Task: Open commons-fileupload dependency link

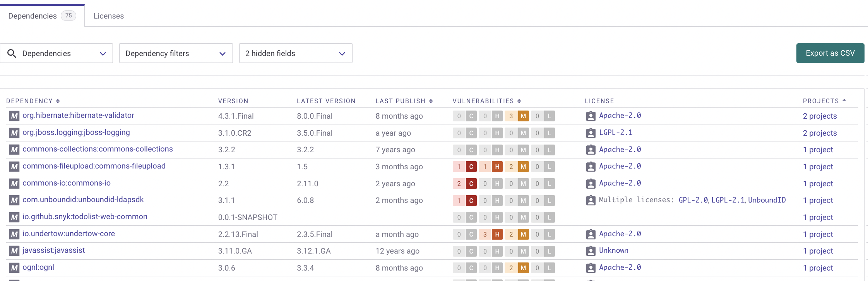Action: 94,166
